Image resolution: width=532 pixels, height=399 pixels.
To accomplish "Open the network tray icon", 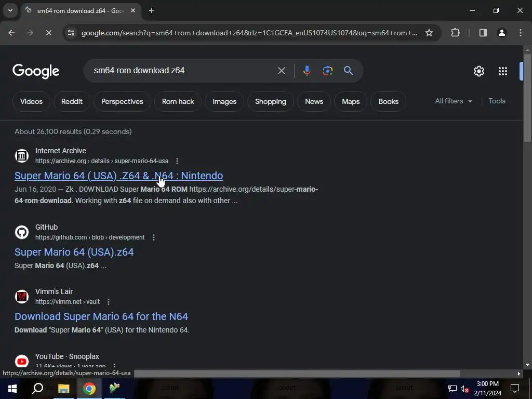I will pos(452,389).
